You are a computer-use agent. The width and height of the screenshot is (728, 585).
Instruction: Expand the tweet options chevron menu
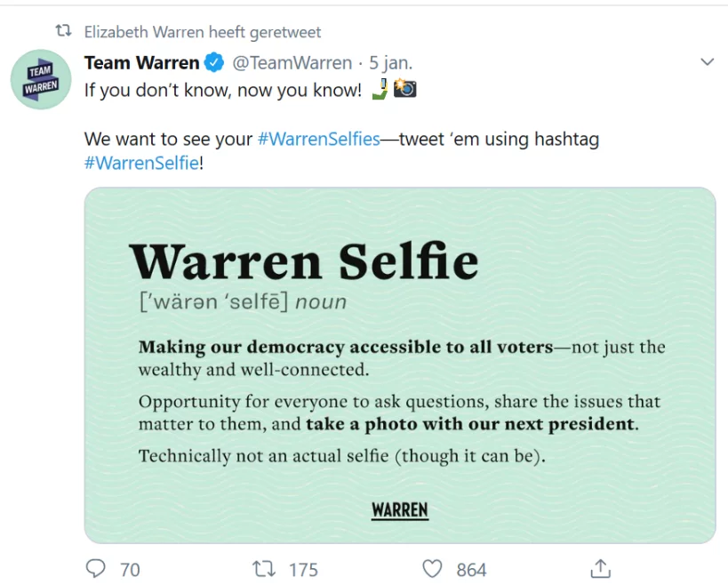(x=708, y=62)
